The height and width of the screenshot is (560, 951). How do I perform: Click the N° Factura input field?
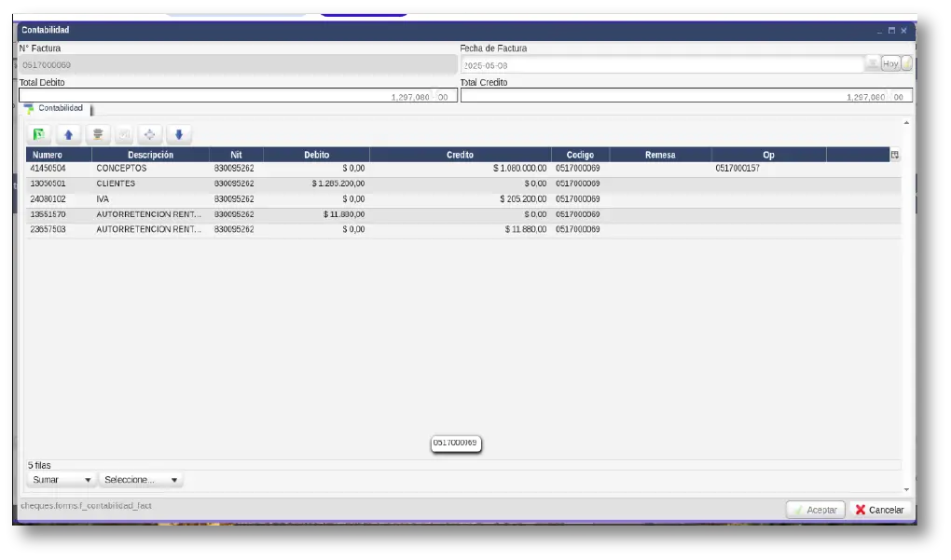click(x=238, y=65)
